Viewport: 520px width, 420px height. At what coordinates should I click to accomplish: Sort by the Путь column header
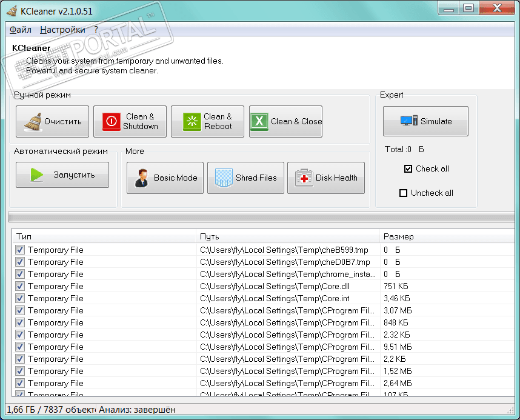pos(288,236)
